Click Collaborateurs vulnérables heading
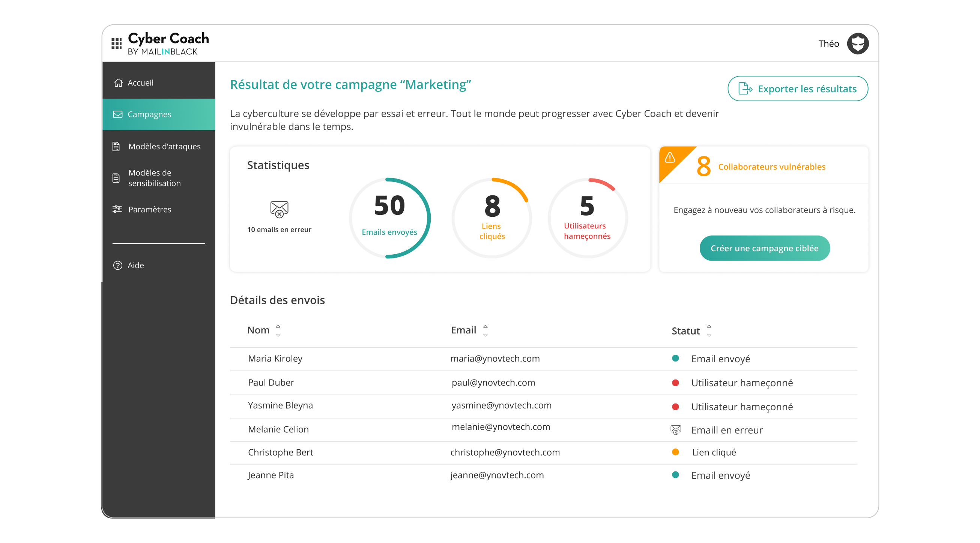The image size is (980, 543). pos(771,166)
